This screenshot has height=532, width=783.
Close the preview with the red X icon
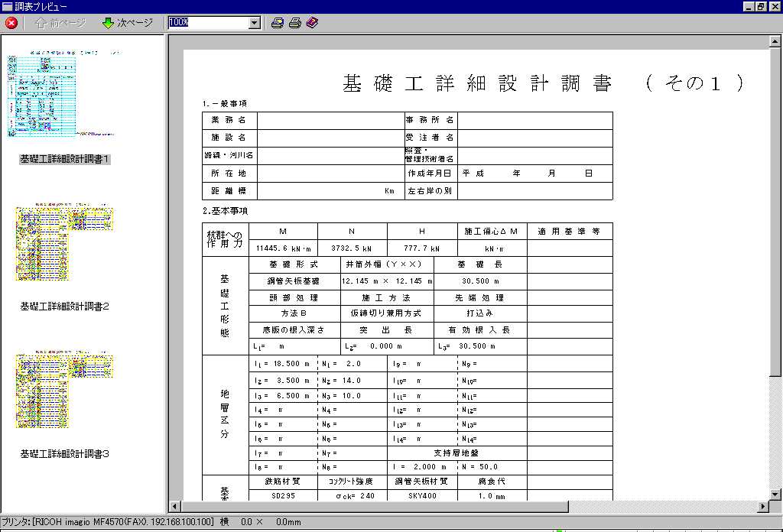coord(11,23)
